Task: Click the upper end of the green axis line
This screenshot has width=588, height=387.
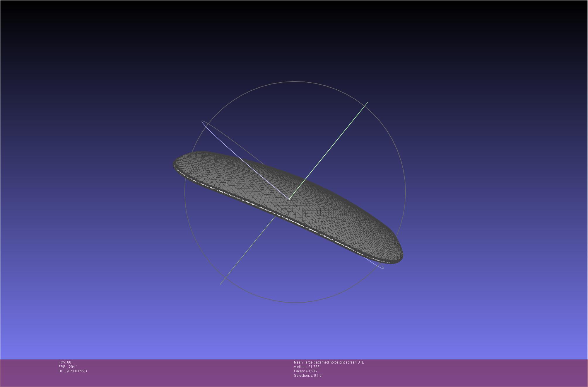Action: (367, 103)
